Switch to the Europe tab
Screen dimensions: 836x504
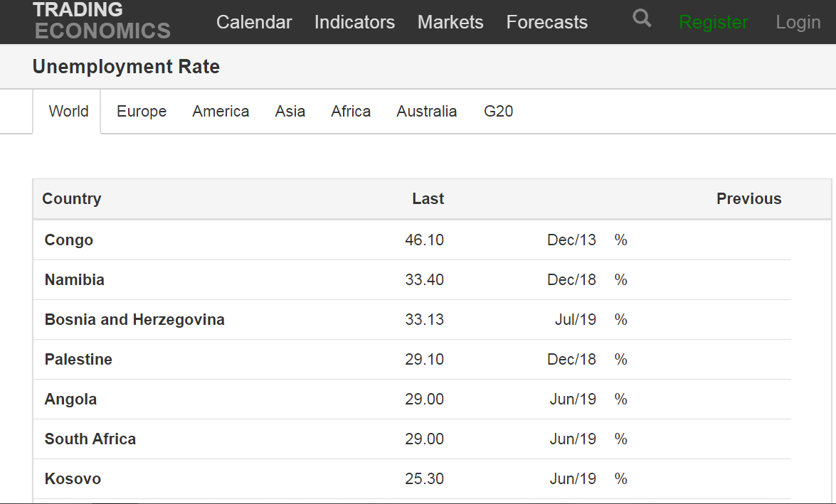pos(142,112)
